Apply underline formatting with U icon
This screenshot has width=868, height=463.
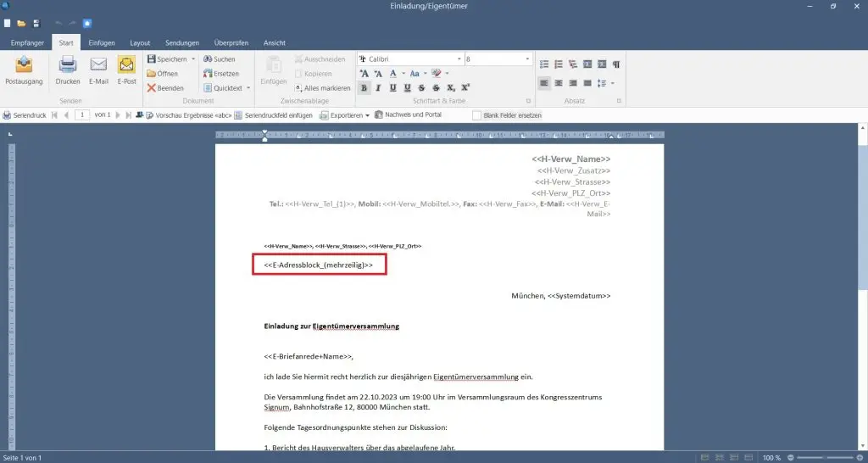click(x=392, y=87)
